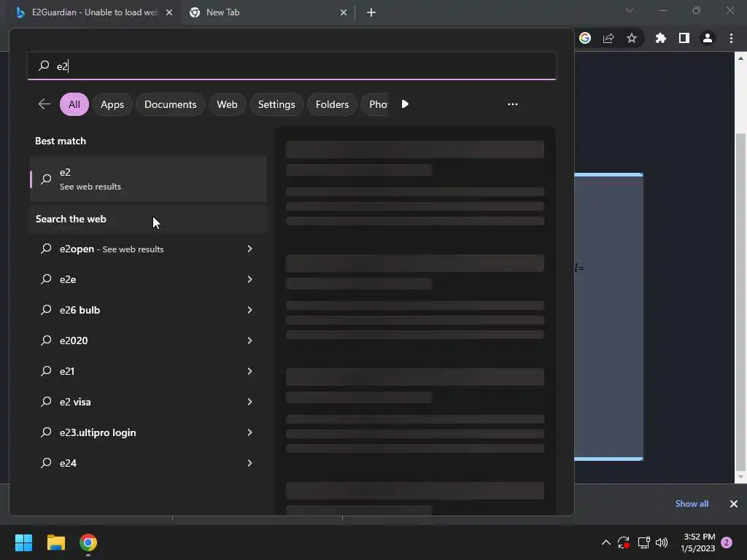Expand the e24 suggestion chevron

(x=249, y=463)
